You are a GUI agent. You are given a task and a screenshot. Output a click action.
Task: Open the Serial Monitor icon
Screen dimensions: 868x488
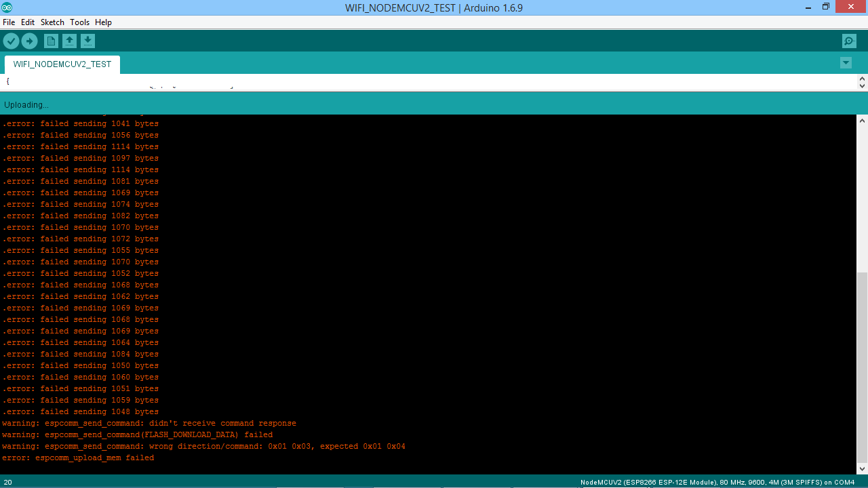[x=849, y=41]
